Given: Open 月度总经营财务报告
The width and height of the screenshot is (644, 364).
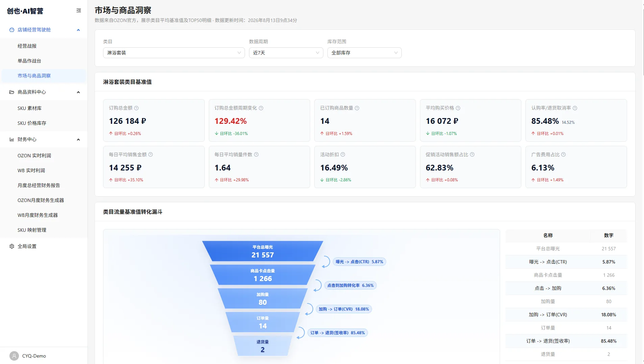Looking at the screenshot, I should (x=44, y=185).
